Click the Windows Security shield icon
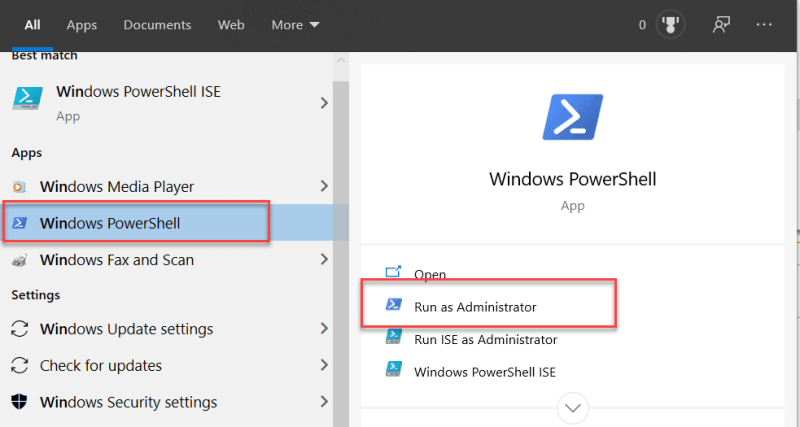The image size is (800, 427). tap(19, 402)
